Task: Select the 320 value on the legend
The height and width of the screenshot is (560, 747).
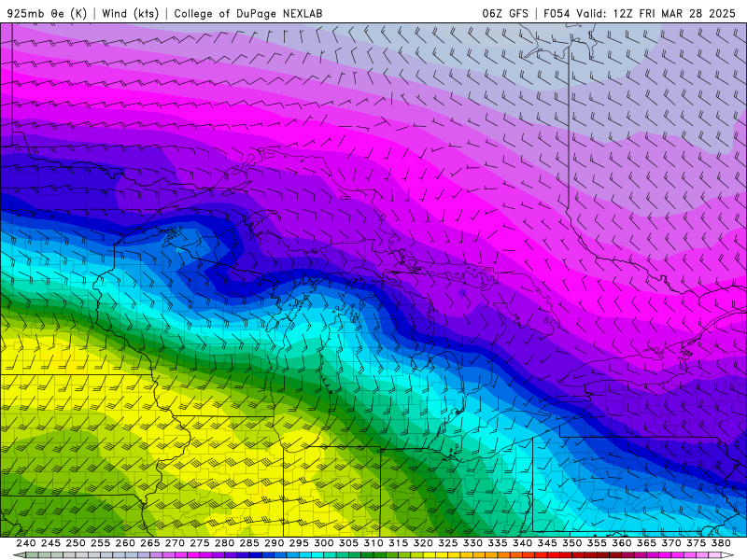Action: click(423, 543)
